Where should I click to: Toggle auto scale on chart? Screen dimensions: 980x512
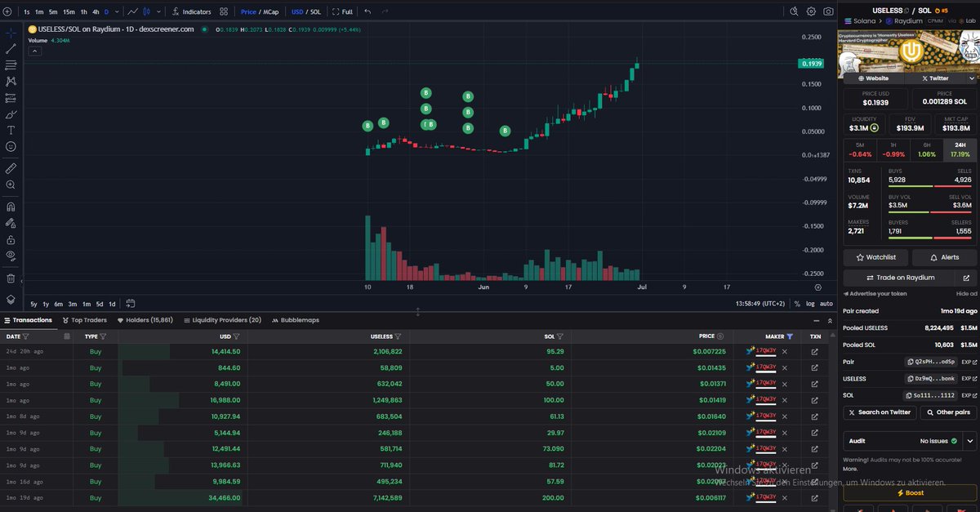tap(826, 303)
